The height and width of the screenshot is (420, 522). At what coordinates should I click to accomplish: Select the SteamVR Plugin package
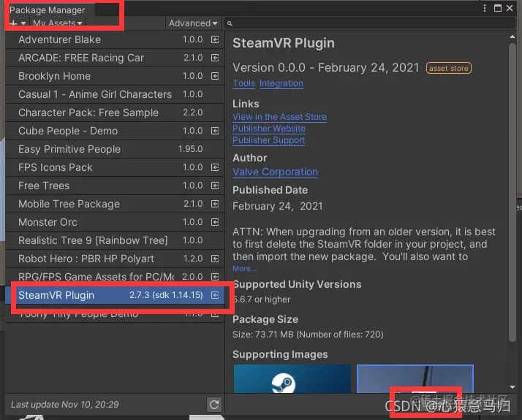[115, 295]
